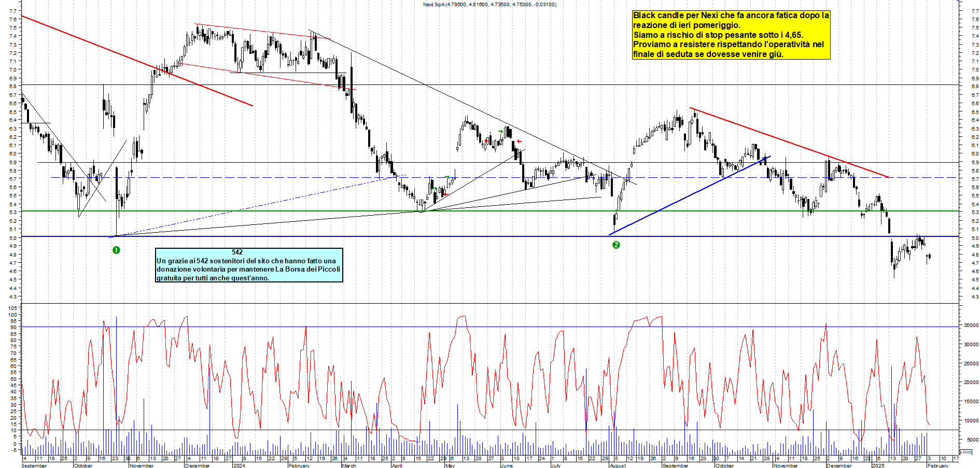Click the 'July' month label

click(556, 465)
